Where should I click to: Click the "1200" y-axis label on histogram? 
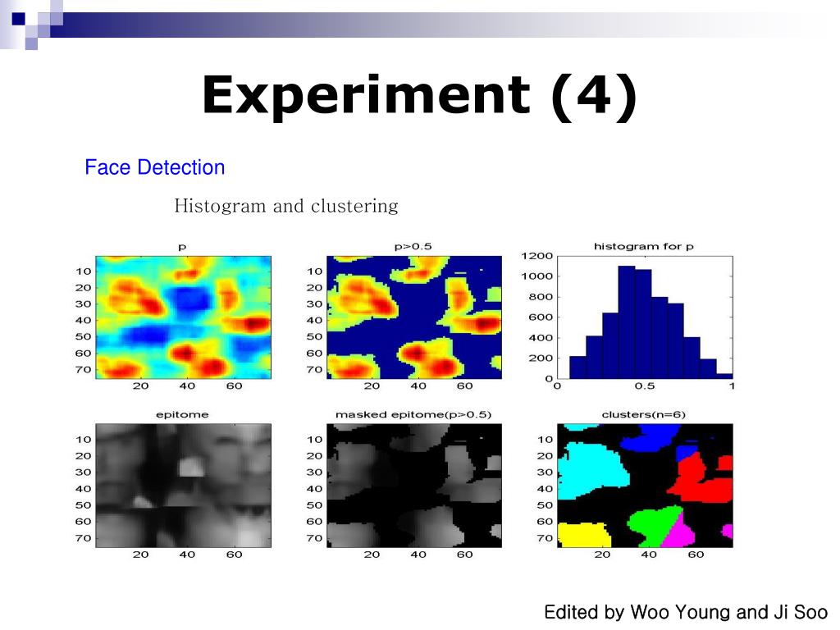click(536, 256)
